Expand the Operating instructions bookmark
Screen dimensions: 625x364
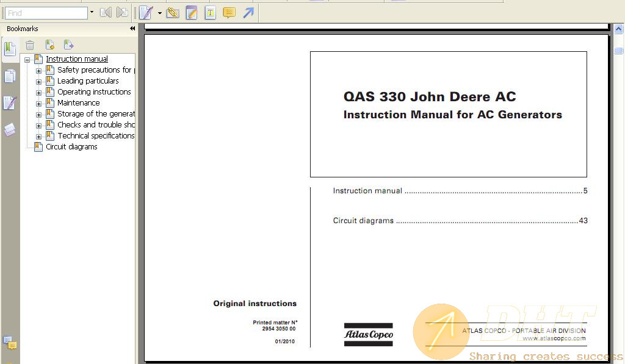[38, 93]
